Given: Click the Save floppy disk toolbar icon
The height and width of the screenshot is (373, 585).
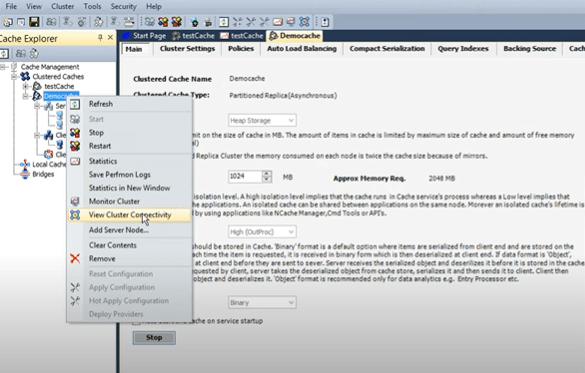Looking at the screenshot, I should point(34,22).
